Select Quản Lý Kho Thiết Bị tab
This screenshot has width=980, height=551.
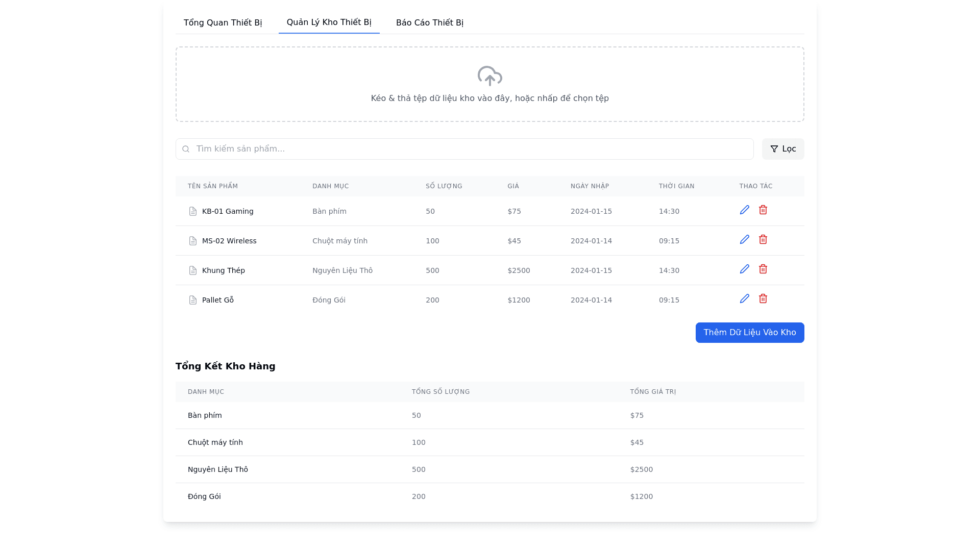point(329,22)
